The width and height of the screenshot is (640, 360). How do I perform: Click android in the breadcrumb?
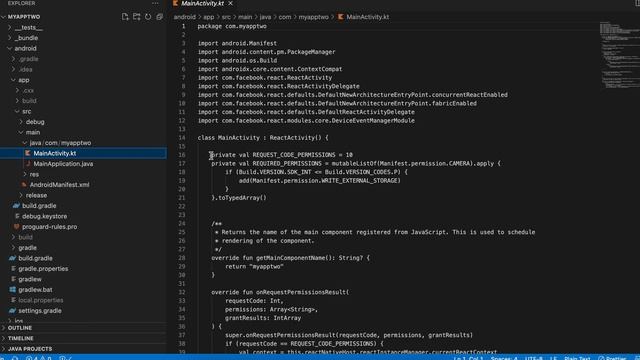click(184, 17)
